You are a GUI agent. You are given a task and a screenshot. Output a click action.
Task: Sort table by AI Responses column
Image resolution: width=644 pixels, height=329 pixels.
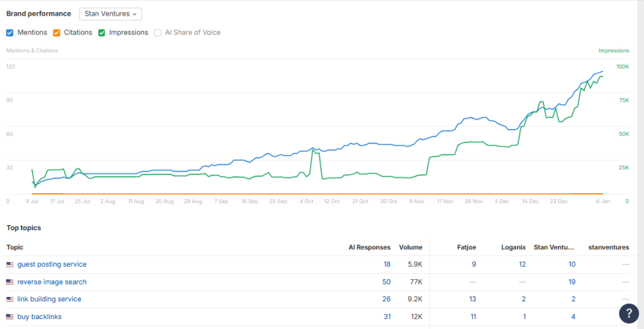click(x=369, y=247)
